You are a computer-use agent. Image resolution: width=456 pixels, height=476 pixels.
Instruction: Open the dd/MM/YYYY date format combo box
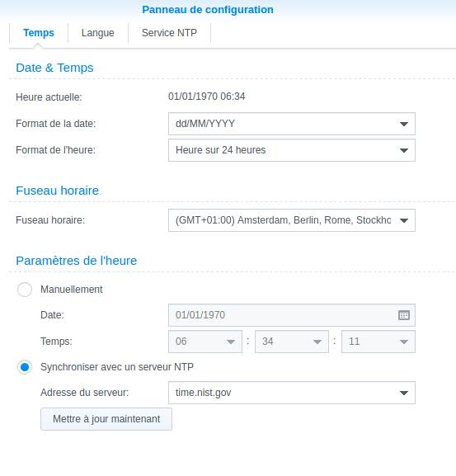click(x=292, y=124)
